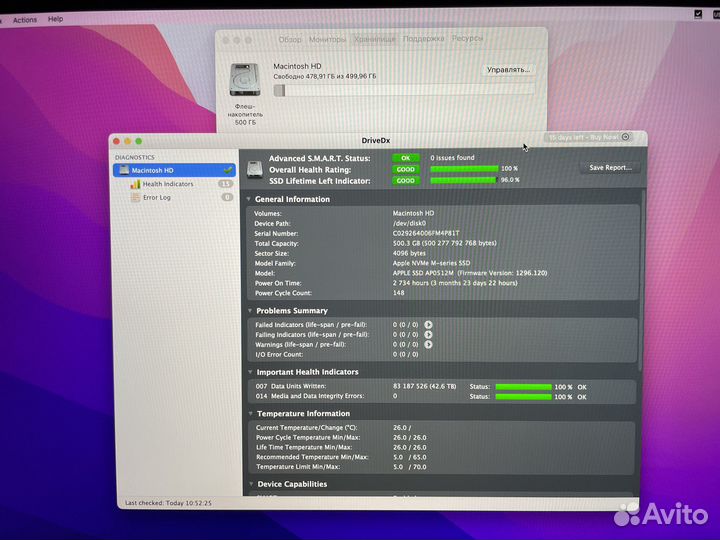Click the Error Log count badge

point(227,197)
